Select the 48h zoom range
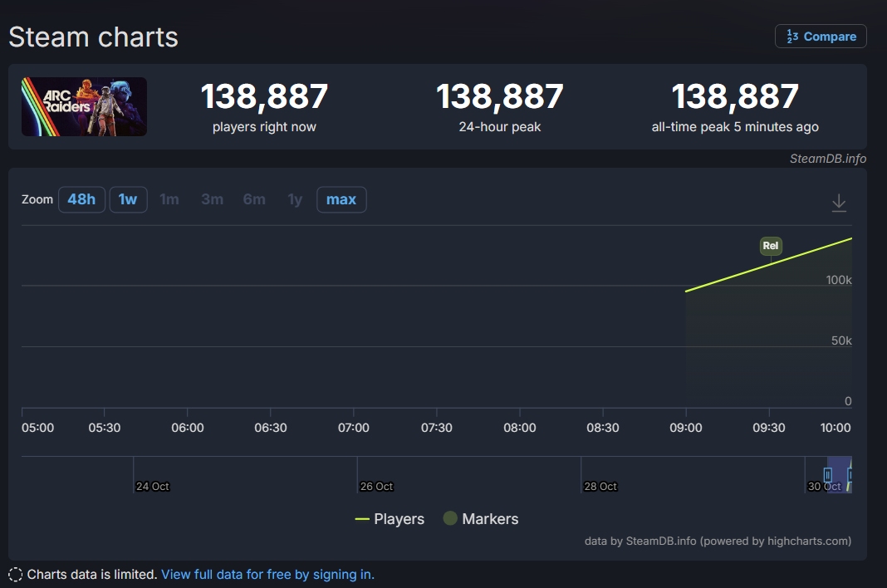887x588 pixels. coord(81,199)
